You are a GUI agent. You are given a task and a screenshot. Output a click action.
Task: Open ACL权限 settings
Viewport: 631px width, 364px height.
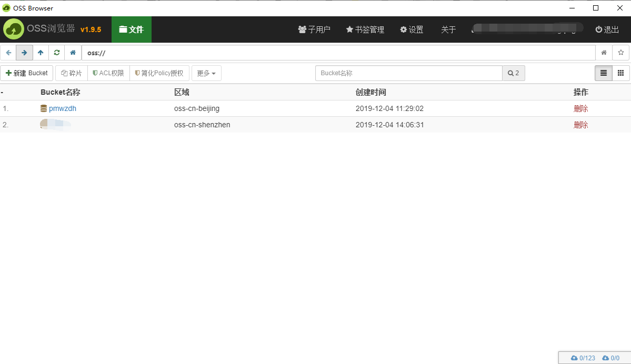108,73
